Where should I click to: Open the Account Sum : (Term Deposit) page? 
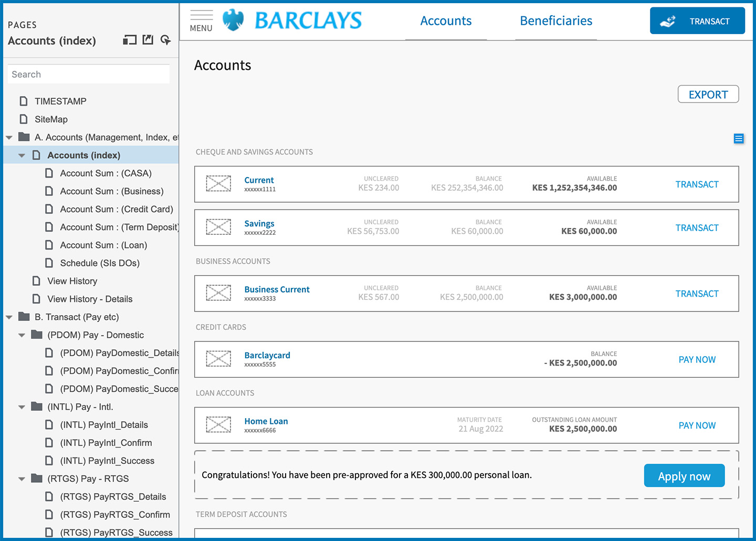coord(119,227)
